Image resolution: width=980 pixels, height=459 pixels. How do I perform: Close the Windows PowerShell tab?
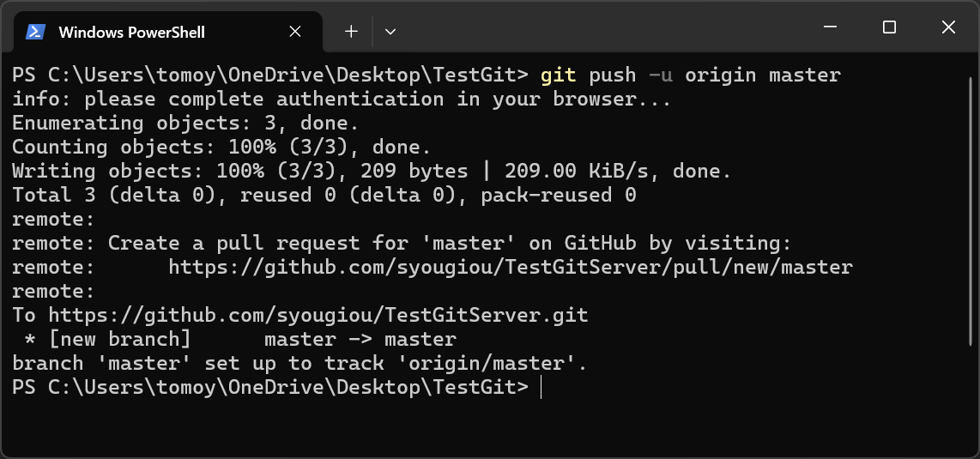point(295,32)
